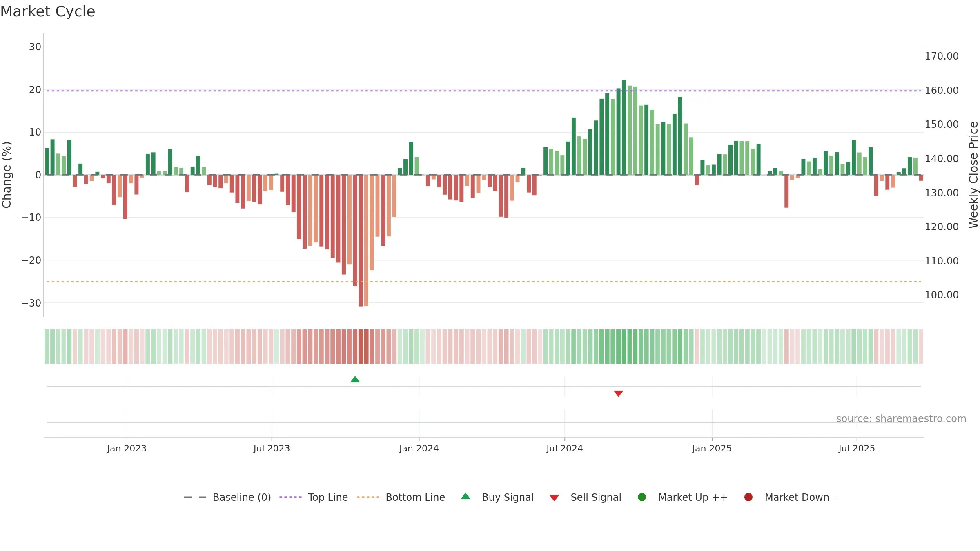The width and height of the screenshot is (980, 551).
Task: Click the 120.00 right axis label
Action: 942,227
